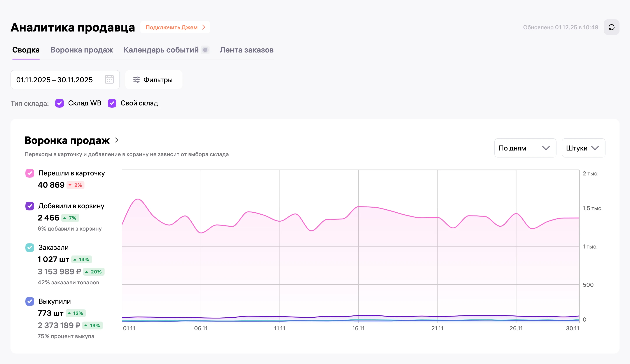Click chevron in Подключить Джем banner

coord(203,27)
